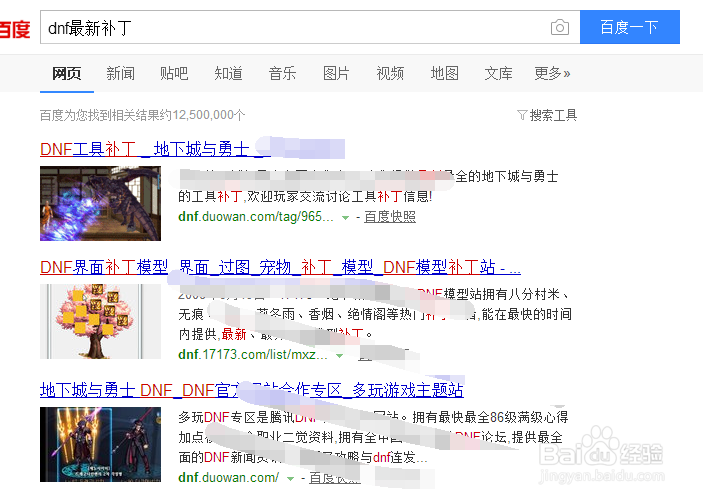Open the 文库 tab
703x501 pixels.
tap(498, 73)
